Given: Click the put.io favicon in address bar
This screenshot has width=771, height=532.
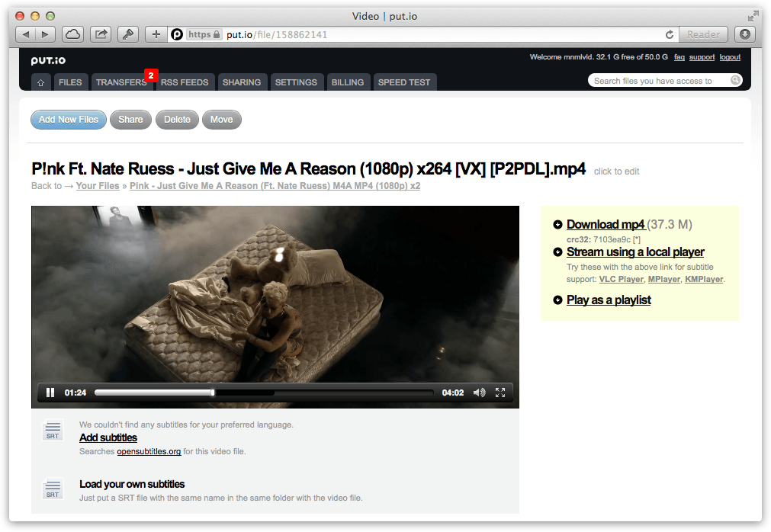Looking at the screenshot, I should click(177, 34).
